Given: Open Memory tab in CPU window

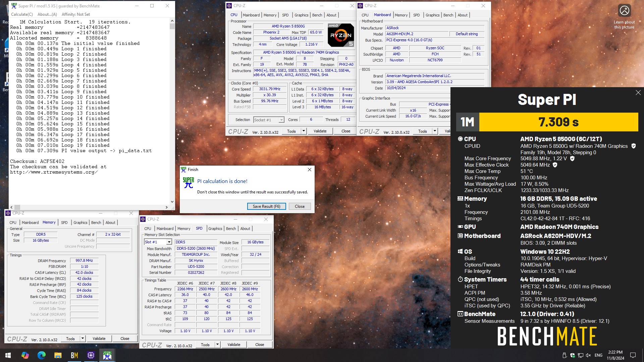Looking at the screenshot, I should pyautogui.click(x=270, y=15).
